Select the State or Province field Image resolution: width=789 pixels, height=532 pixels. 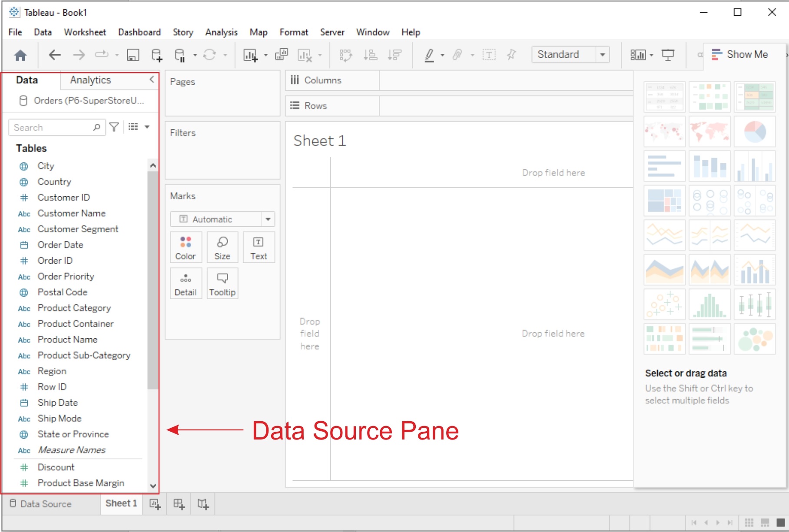pyautogui.click(x=73, y=434)
